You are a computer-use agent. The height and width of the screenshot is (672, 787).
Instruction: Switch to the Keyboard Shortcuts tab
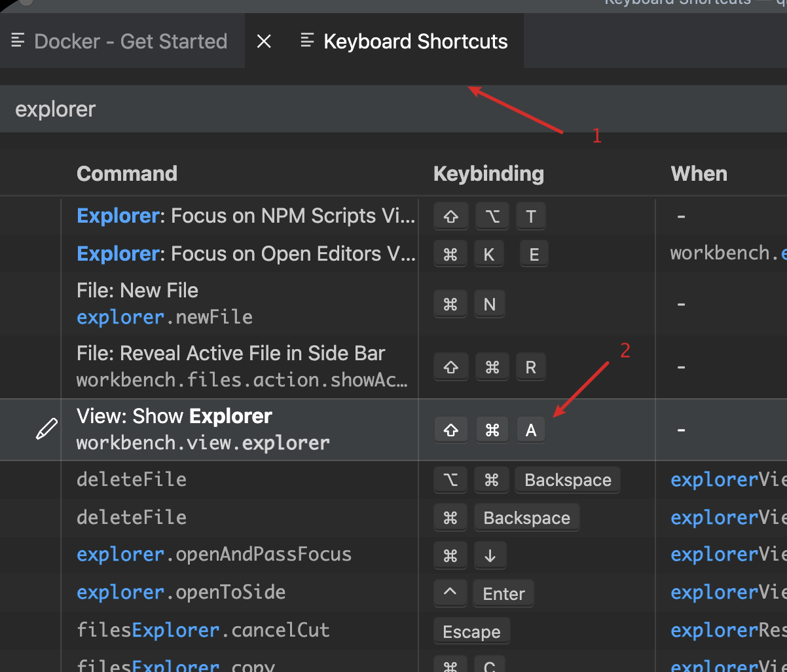click(x=415, y=41)
